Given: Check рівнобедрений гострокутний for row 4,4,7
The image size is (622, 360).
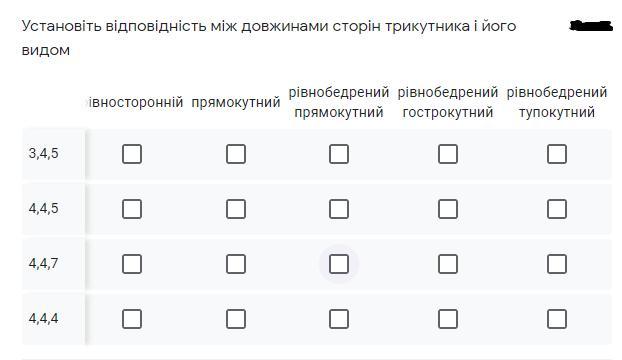Looking at the screenshot, I should point(448,264).
